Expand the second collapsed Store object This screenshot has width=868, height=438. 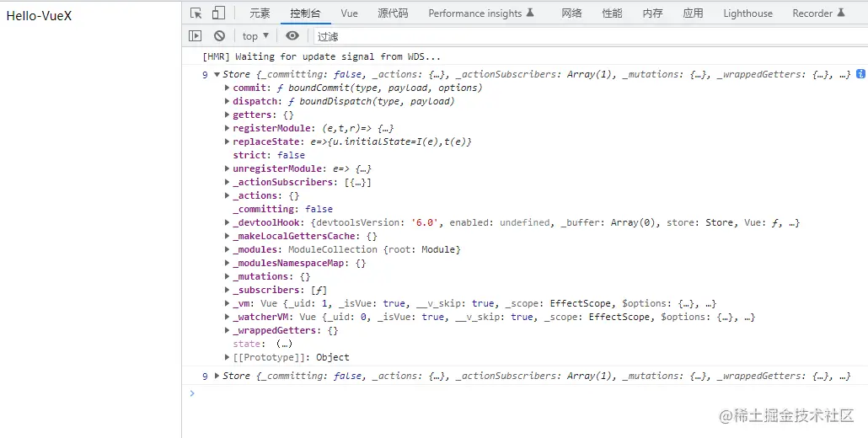pos(217,376)
